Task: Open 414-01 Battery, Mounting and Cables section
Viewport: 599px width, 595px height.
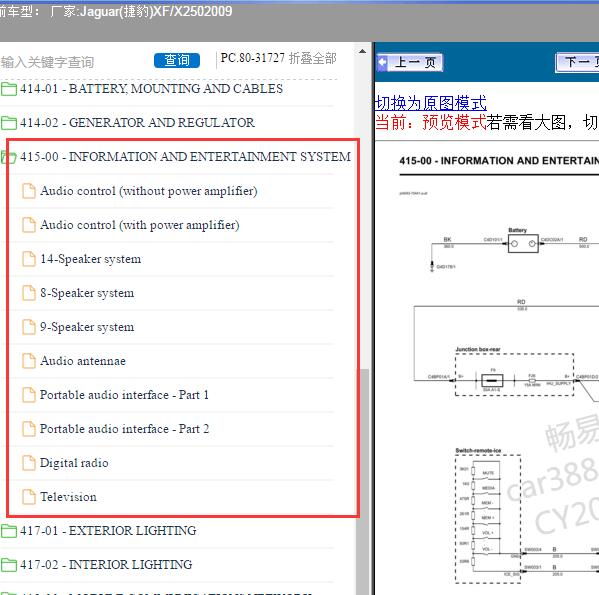Action: 151,89
